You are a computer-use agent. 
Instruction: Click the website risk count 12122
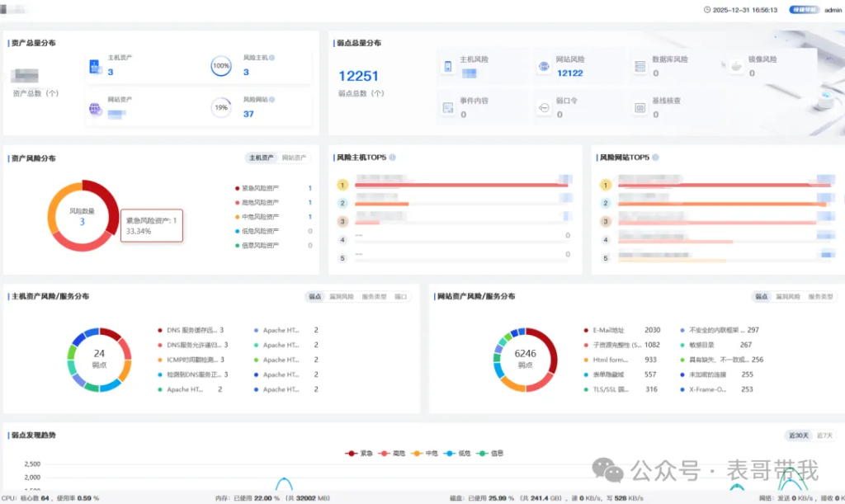point(569,73)
